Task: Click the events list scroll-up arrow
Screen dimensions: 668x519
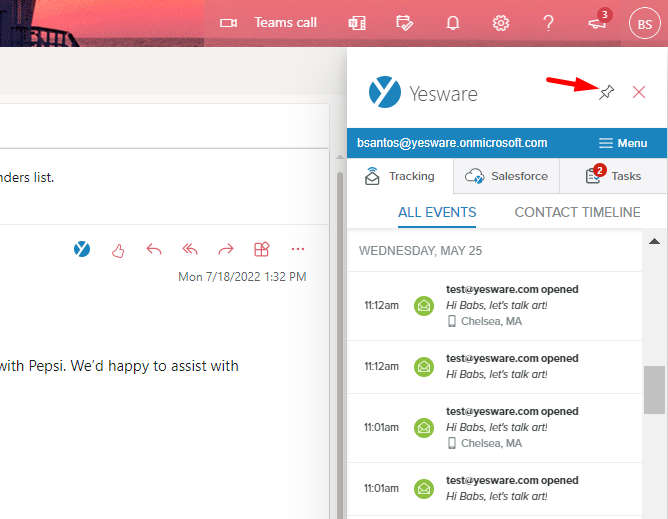Action: [654, 241]
